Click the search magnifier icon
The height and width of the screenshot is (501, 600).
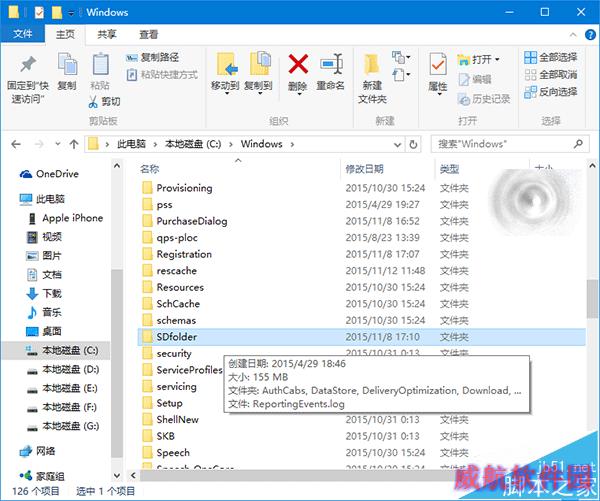click(x=578, y=144)
